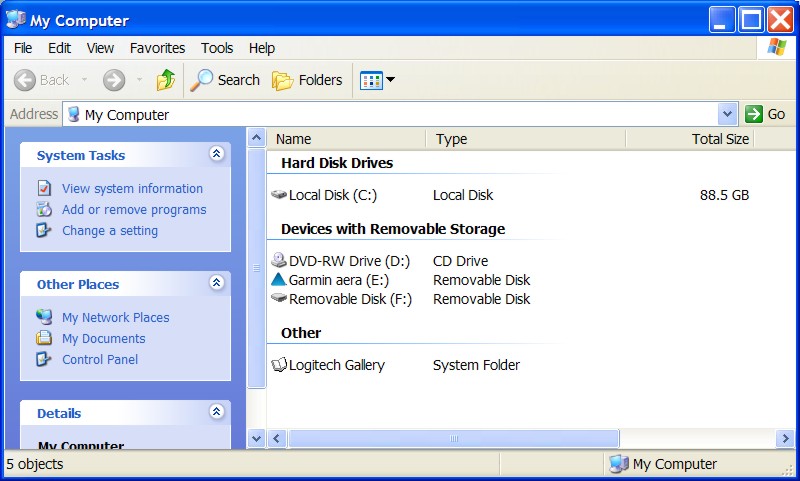Click the horizontal scrollbar thumb

(x=454, y=438)
